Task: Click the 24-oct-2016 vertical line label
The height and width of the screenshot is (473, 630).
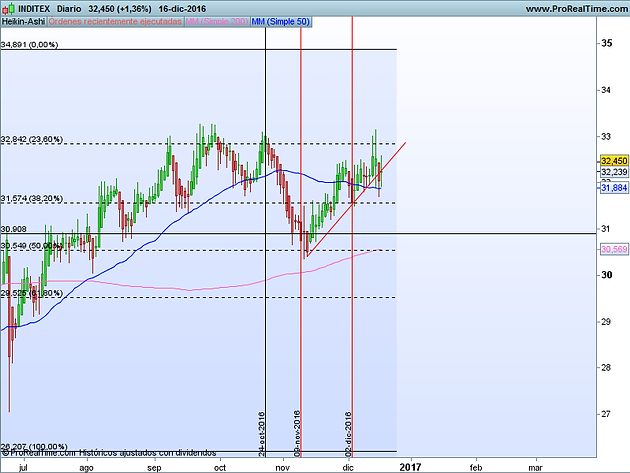Action: point(262,434)
